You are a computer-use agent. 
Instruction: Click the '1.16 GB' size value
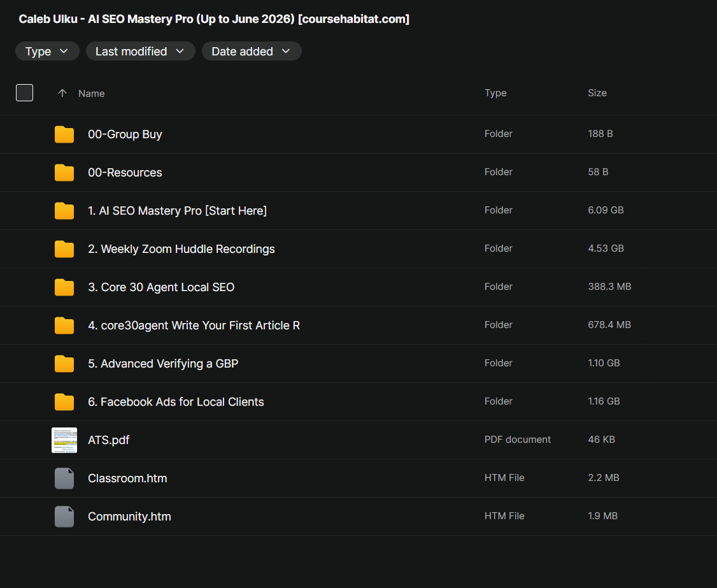pyautogui.click(x=604, y=401)
